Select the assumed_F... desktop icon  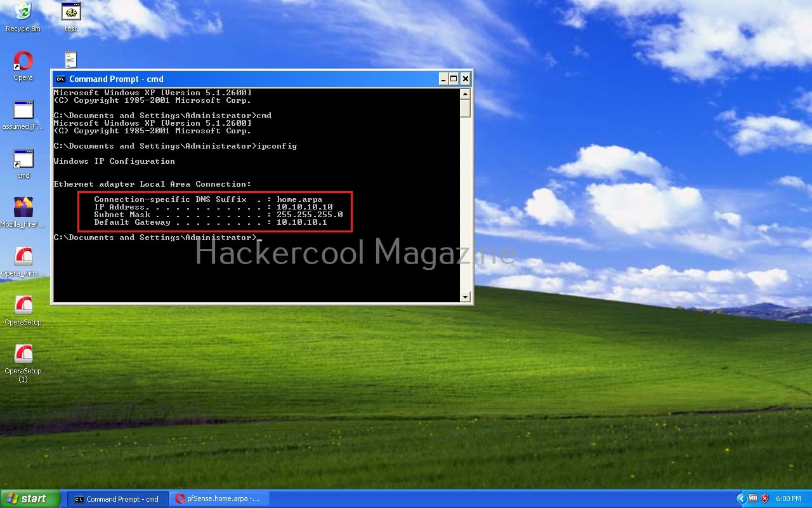(23, 110)
